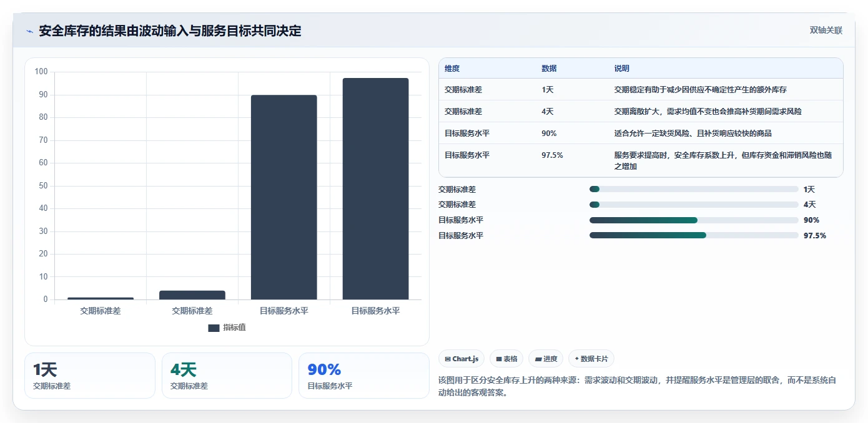Viewport: 868px width, 423px height.
Task: Click the progress bar ending with 97.5%
Action: point(694,235)
